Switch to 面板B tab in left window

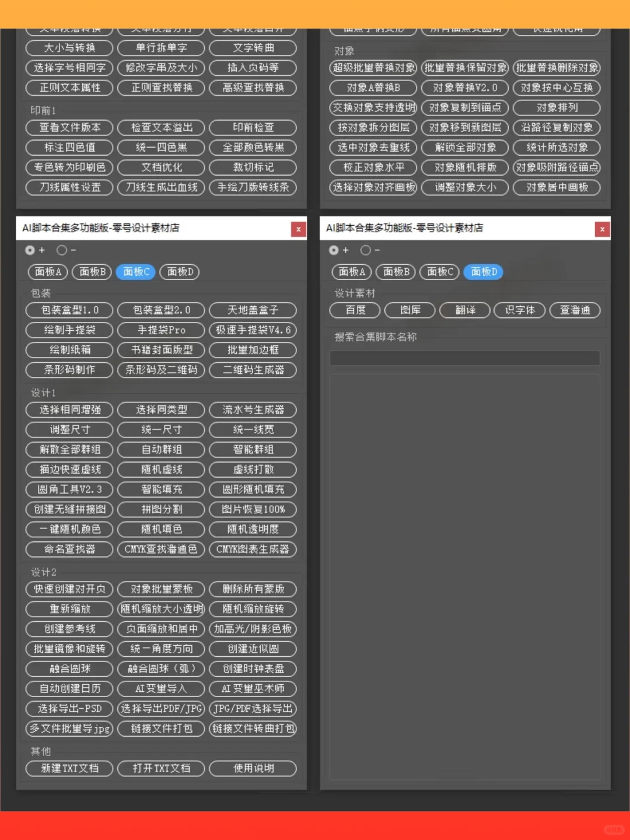pyautogui.click(x=92, y=272)
